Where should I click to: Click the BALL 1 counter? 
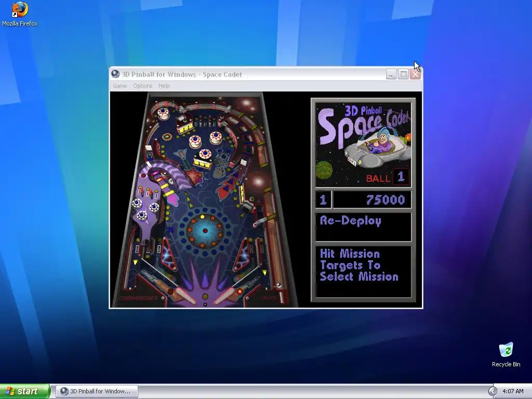(x=388, y=177)
